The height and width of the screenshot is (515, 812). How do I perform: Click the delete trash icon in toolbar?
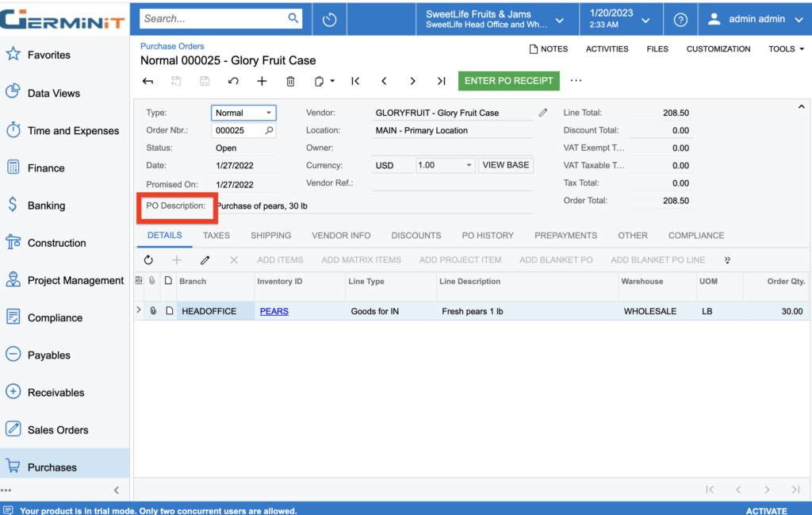click(290, 81)
